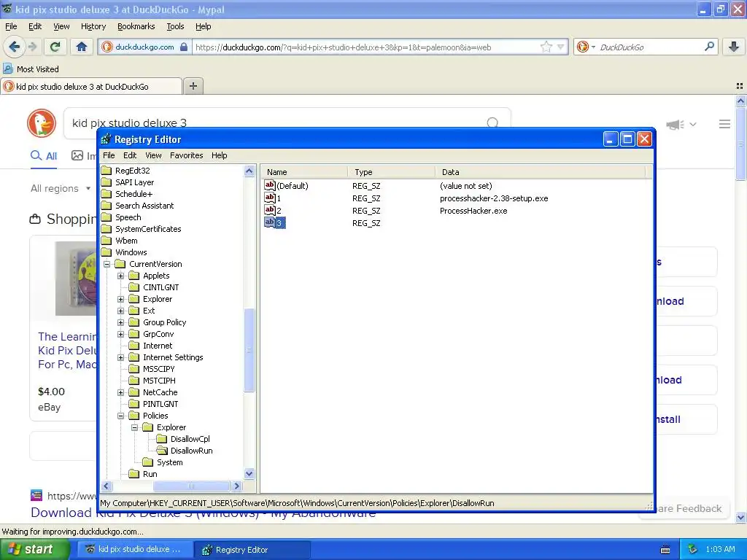The height and width of the screenshot is (560, 747).
Task: Click the browser URL address field
Action: click(x=367, y=47)
